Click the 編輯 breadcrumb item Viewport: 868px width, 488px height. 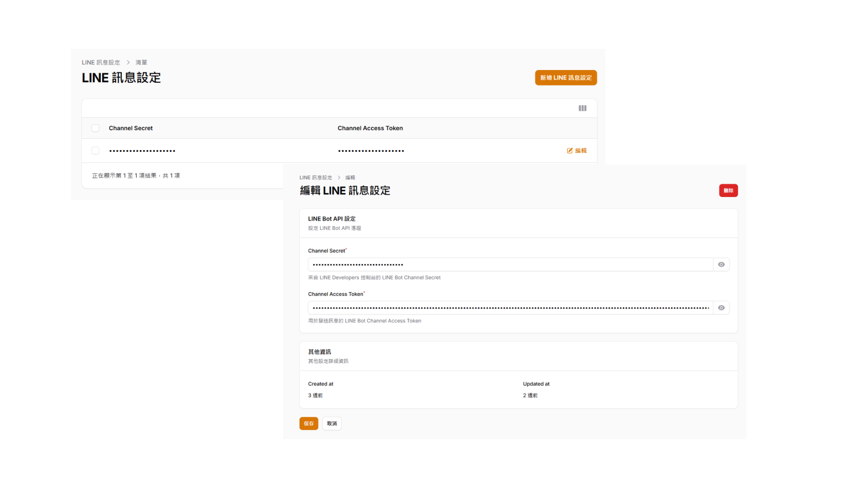coord(350,178)
